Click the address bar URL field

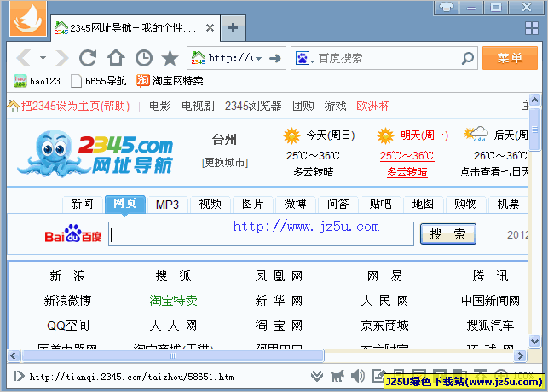click(230, 58)
